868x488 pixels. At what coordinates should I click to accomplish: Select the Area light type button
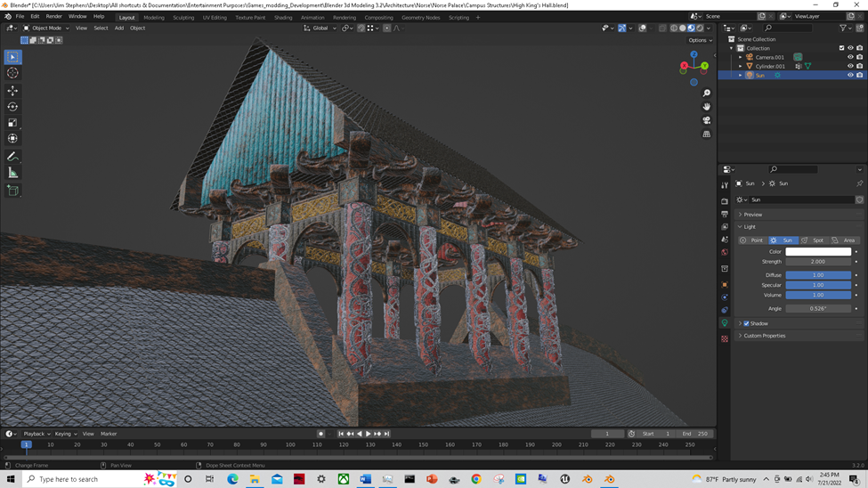pos(844,240)
